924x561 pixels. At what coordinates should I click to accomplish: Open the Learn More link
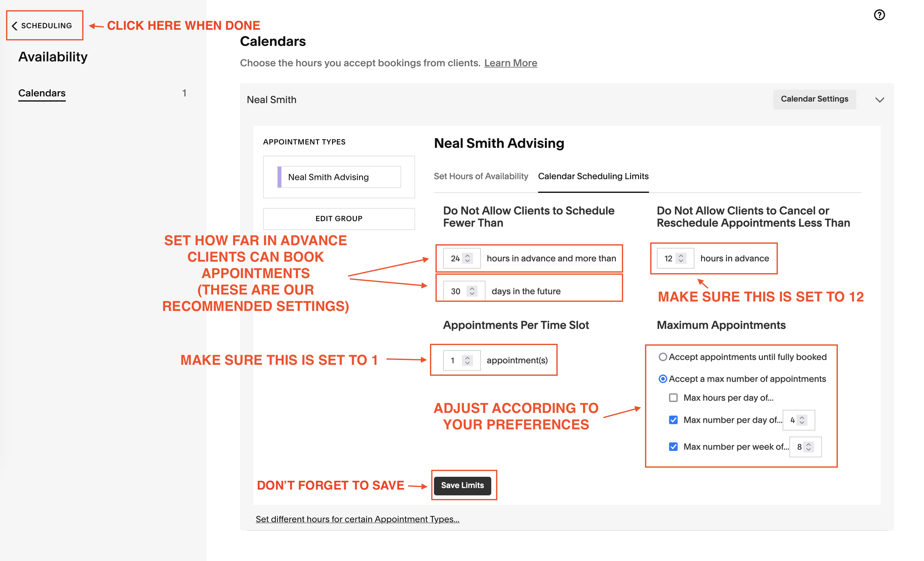pos(510,63)
